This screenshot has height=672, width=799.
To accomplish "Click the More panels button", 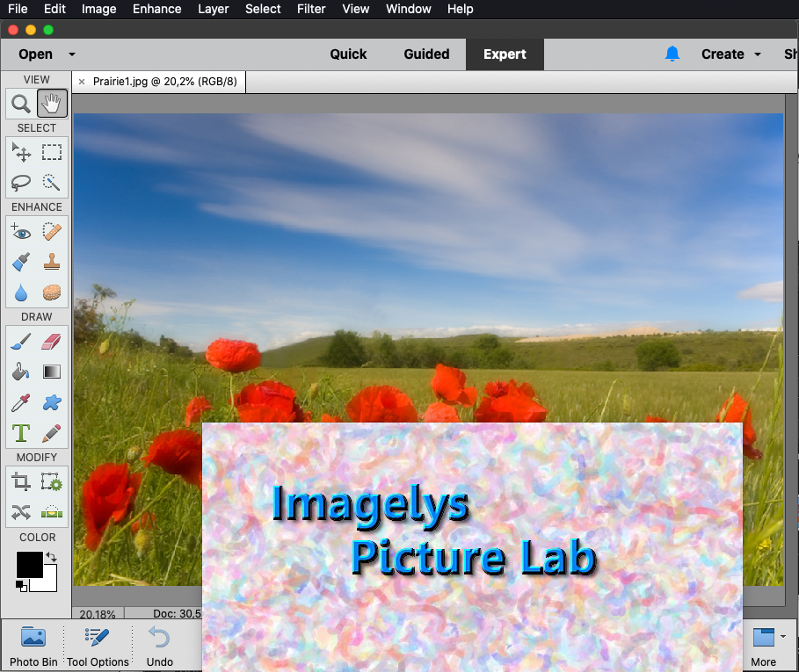I will (763, 647).
